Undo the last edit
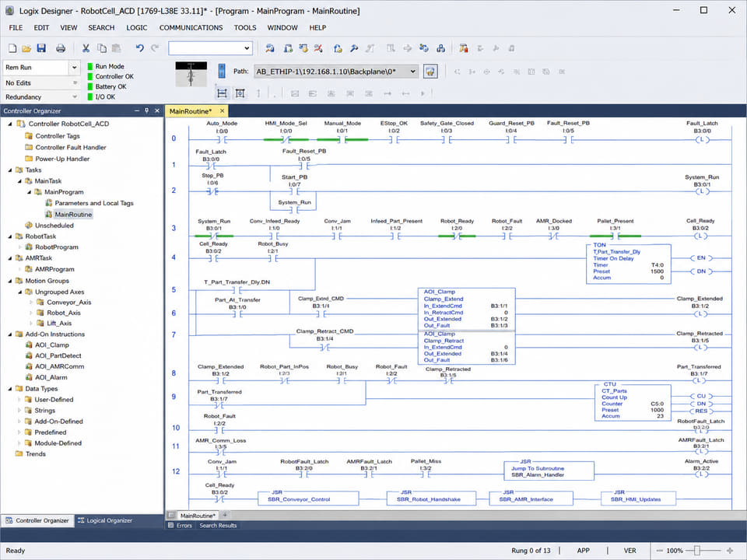Viewport: 747px width, 560px height. pos(139,48)
